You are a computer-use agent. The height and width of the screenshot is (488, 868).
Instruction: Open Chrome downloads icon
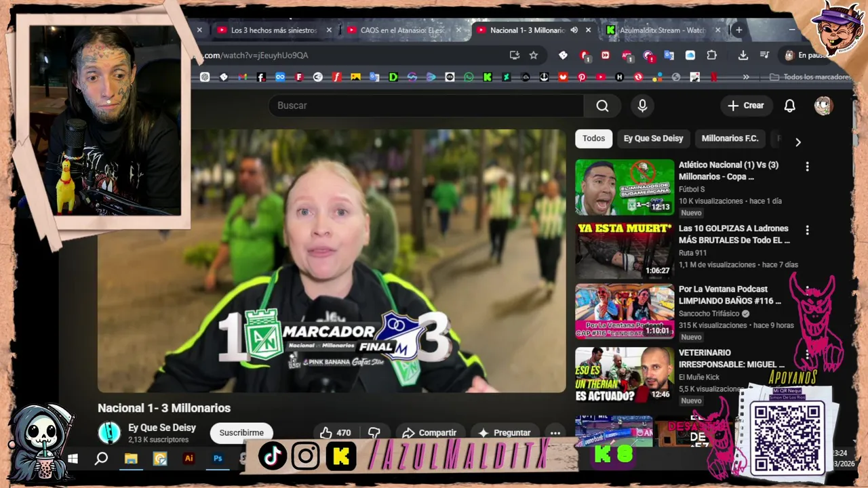pos(743,56)
